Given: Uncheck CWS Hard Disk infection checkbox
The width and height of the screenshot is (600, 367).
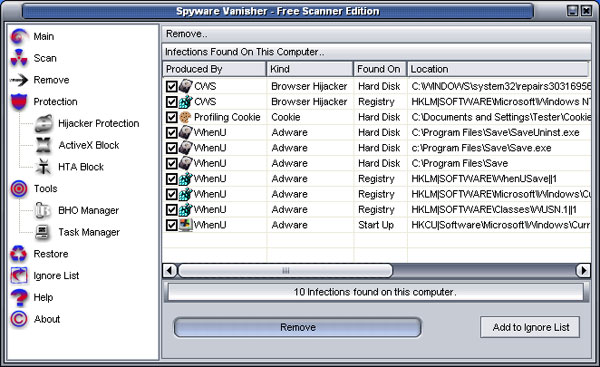Looking at the screenshot, I should click(x=171, y=86).
